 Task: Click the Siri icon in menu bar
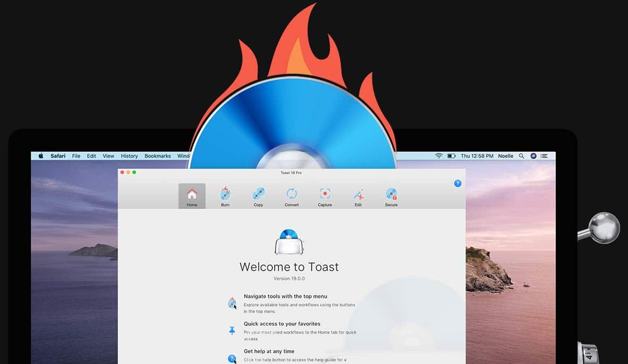click(533, 156)
